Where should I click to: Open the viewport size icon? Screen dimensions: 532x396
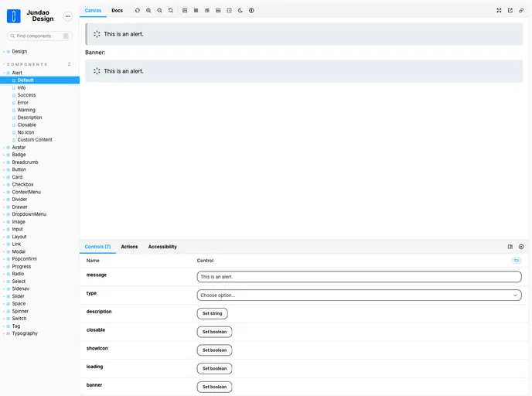[x=207, y=11]
